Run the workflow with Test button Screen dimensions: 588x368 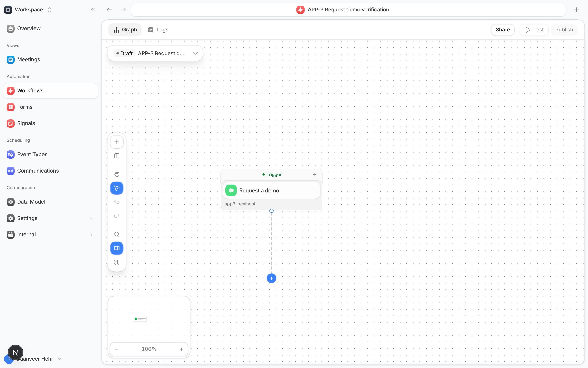pos(534,30)
